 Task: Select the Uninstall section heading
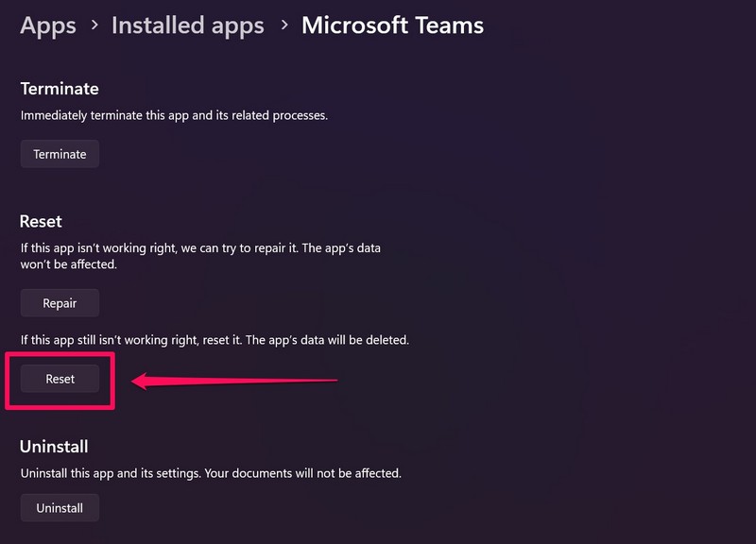click(x=54, y=446)
